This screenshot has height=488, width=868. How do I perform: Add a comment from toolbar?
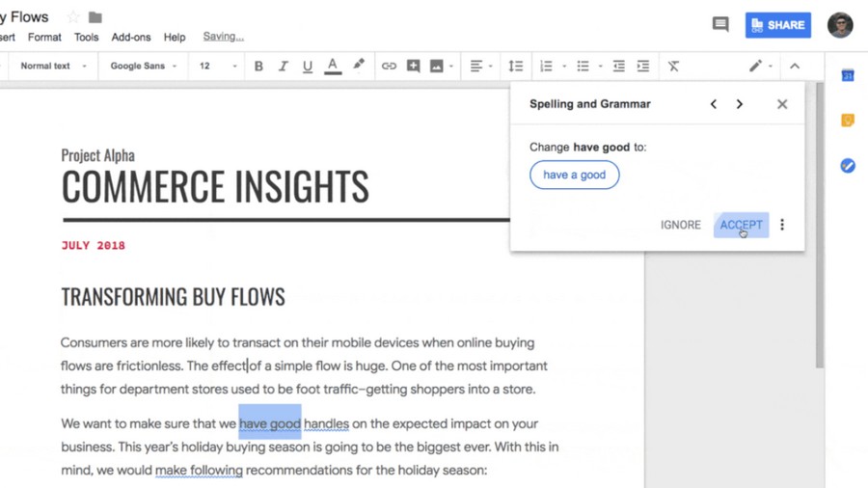click(413, 67)
